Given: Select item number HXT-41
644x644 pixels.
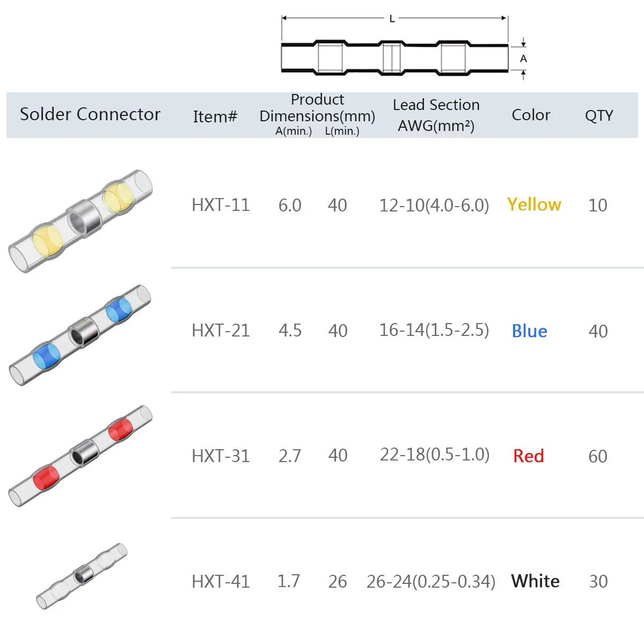Looking at the screenshot, I should point(221,581).
